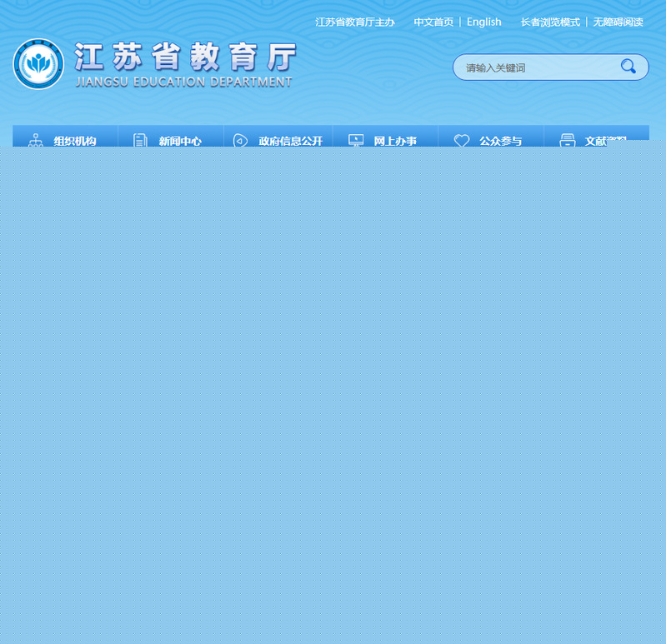Screen dimensions: 666x644
Task: Click the magnifier search icon
Action: (628, 67)
